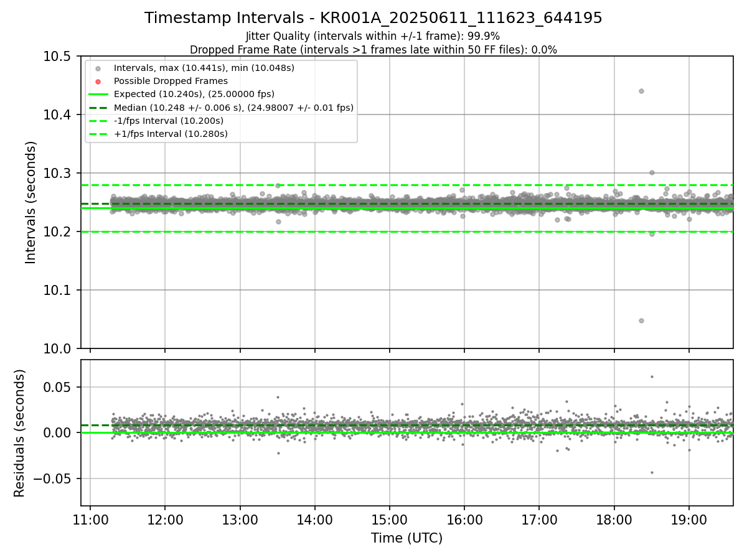
Task: Click the Residuals (seconds) y-axis label
Action: point(20,433)
